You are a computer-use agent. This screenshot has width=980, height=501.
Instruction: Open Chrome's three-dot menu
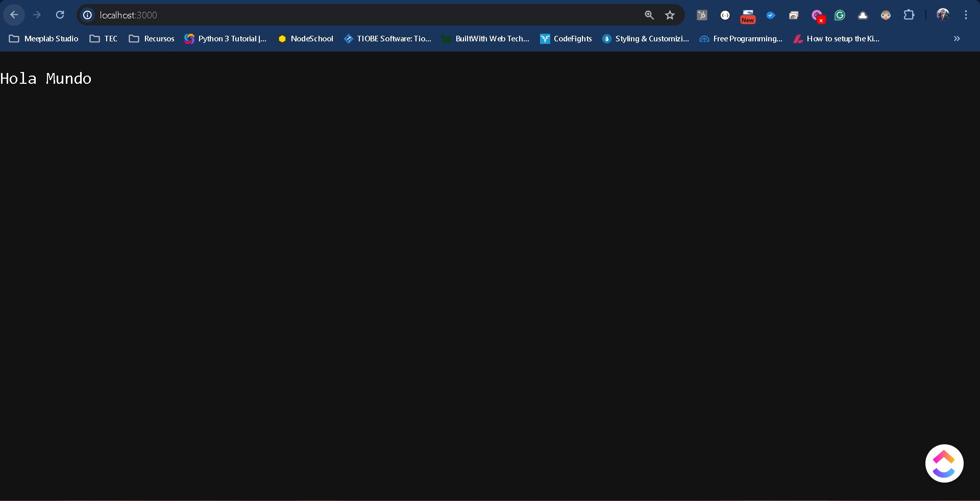tap(966, 15)
